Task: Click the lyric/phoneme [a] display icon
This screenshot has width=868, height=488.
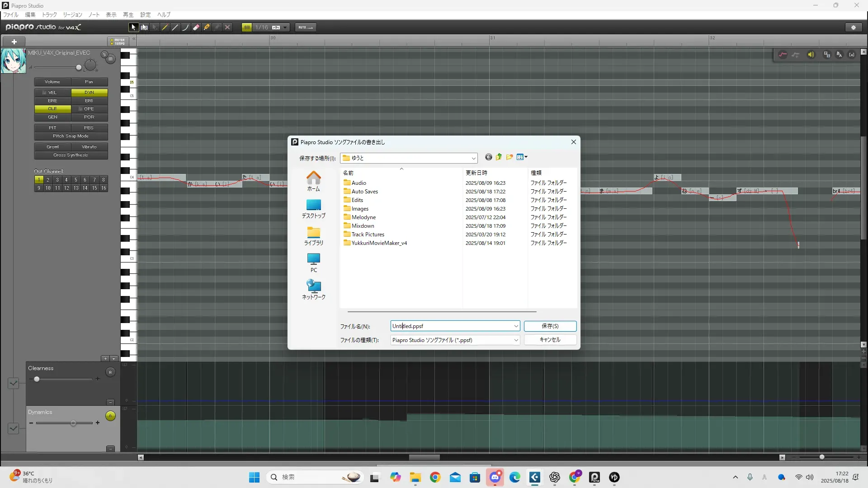Action: [x=852, y=55]
